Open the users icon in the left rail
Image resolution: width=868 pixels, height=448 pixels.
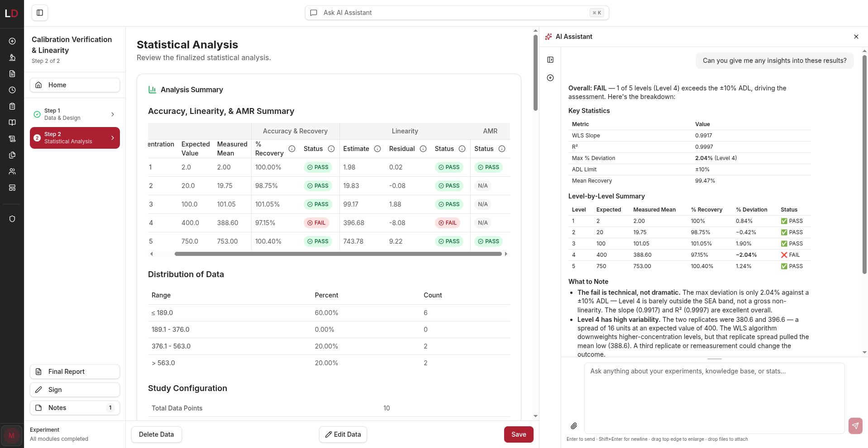click(x=12, y=171)
